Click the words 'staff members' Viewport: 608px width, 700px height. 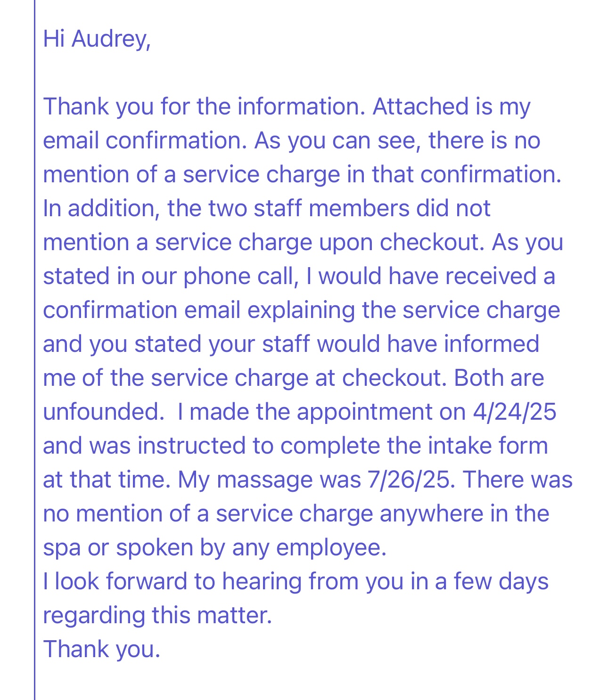(331, 208)
